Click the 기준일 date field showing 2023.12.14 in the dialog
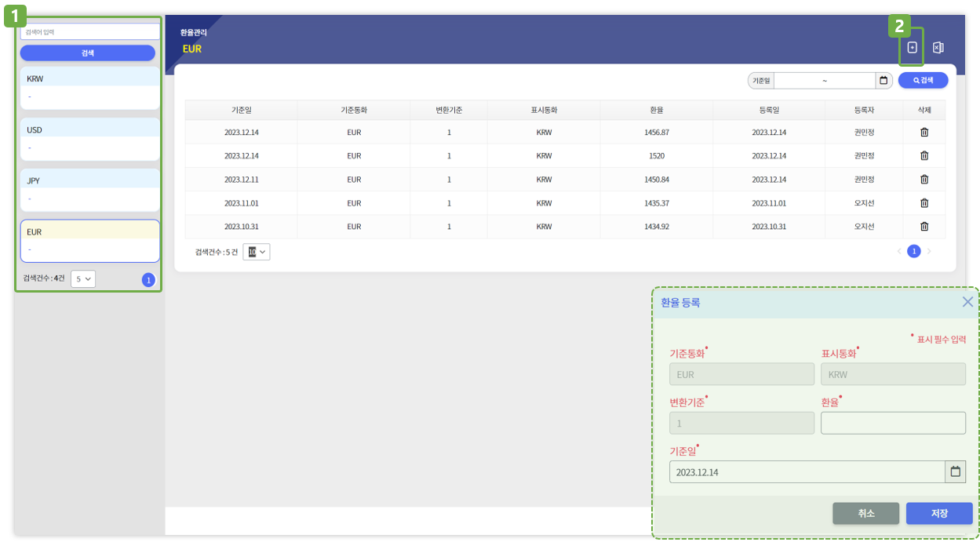Viewport: 980px width, 542px height. 807,471
